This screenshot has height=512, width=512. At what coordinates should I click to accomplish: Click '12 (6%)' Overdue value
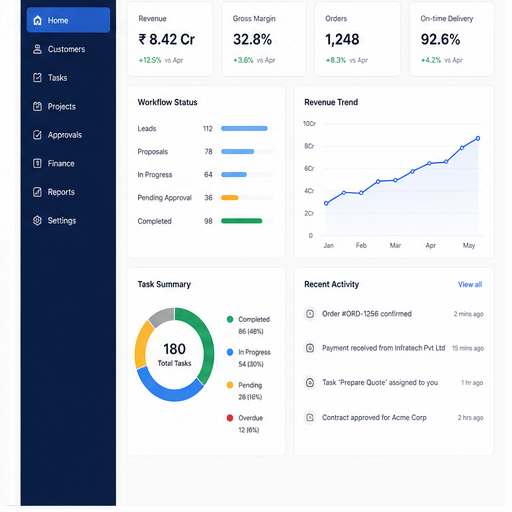pos(249,430)
